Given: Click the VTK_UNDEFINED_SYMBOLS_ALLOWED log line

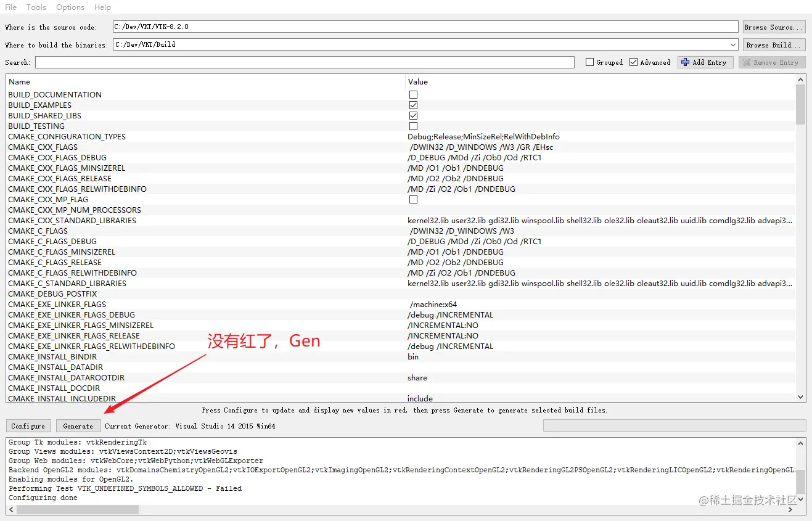Looking at the screenshot, I should (125, 488).
